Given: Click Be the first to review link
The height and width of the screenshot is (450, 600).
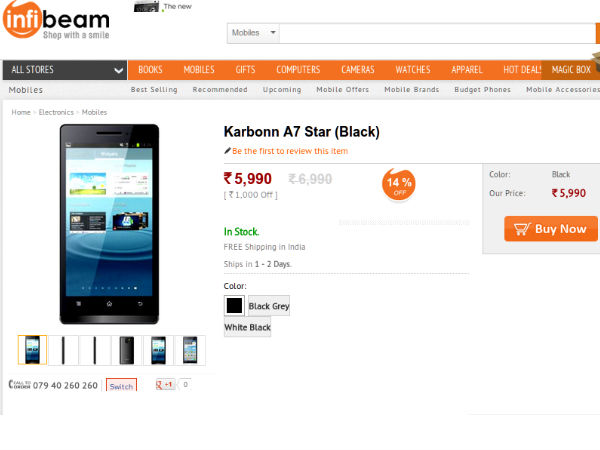Looking at the screenshot, I should pos(290,151).
